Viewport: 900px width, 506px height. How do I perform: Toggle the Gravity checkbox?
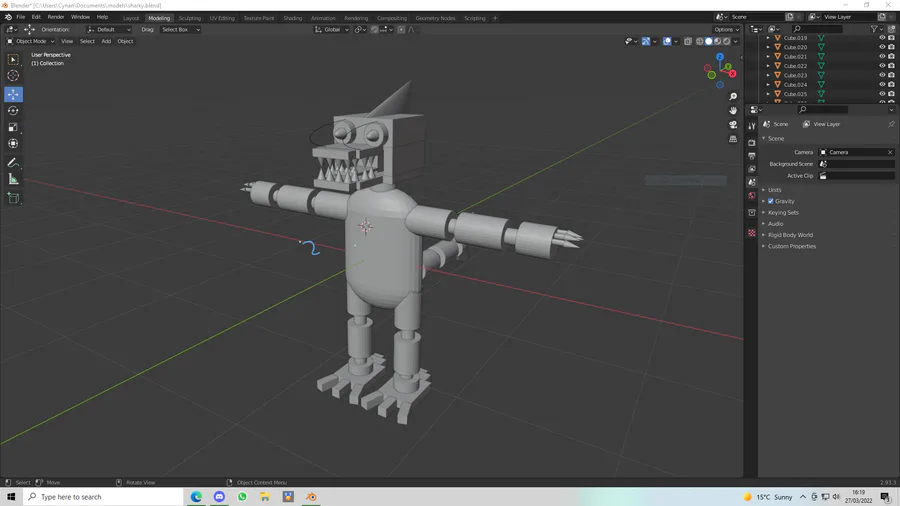click(771, 201)
